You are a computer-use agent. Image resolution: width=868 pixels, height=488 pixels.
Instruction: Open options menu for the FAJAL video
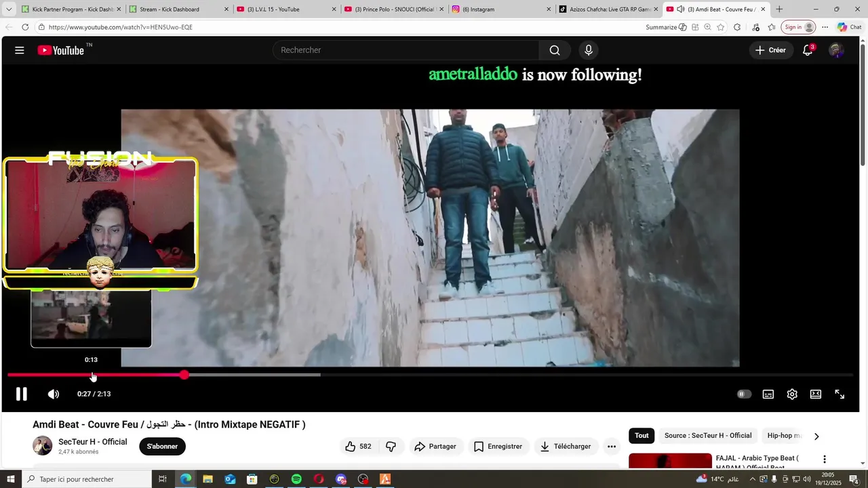[x=825, y=460]
